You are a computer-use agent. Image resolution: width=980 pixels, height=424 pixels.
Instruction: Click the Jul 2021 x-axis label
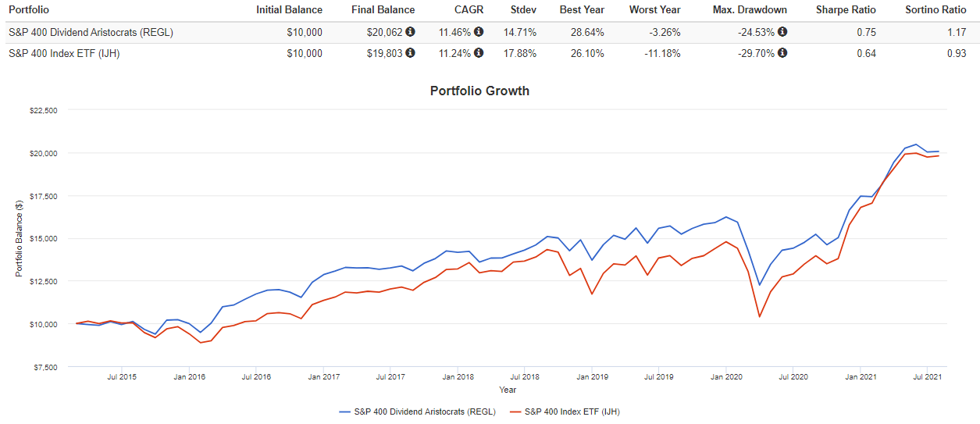coord(927,377)
